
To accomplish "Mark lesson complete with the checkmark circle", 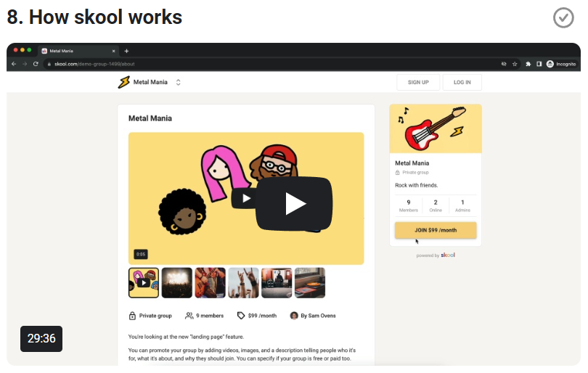I will point(563,17).
